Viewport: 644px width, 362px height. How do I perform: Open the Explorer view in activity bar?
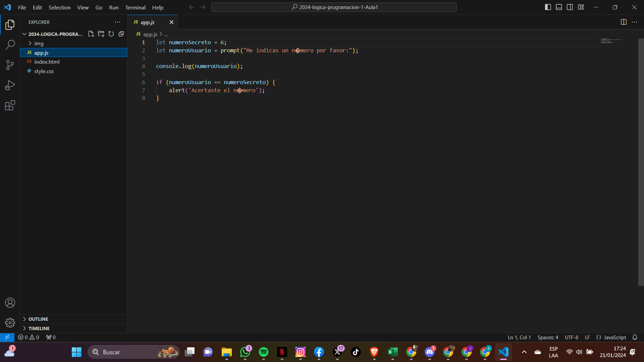[x=10, y=24]
